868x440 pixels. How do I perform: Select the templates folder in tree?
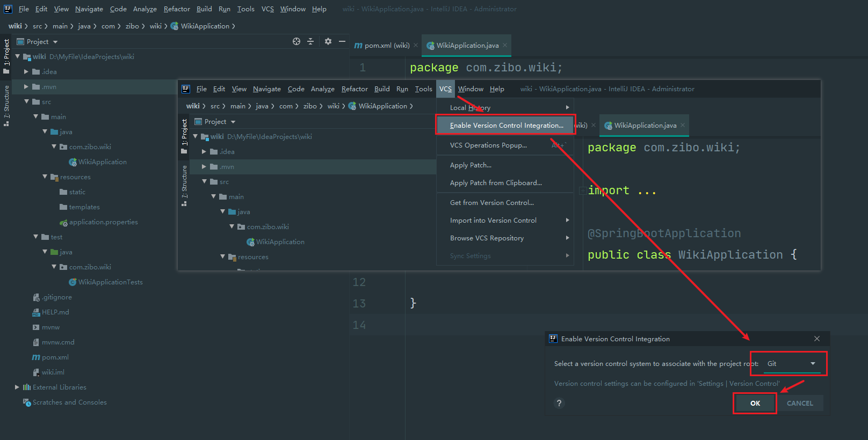tap(79, 207)
